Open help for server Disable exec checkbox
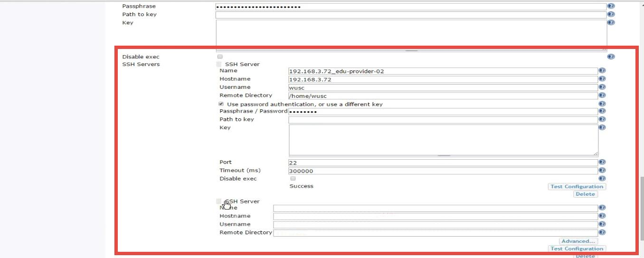This screenshot has width=644, height=258. [602, 179]
